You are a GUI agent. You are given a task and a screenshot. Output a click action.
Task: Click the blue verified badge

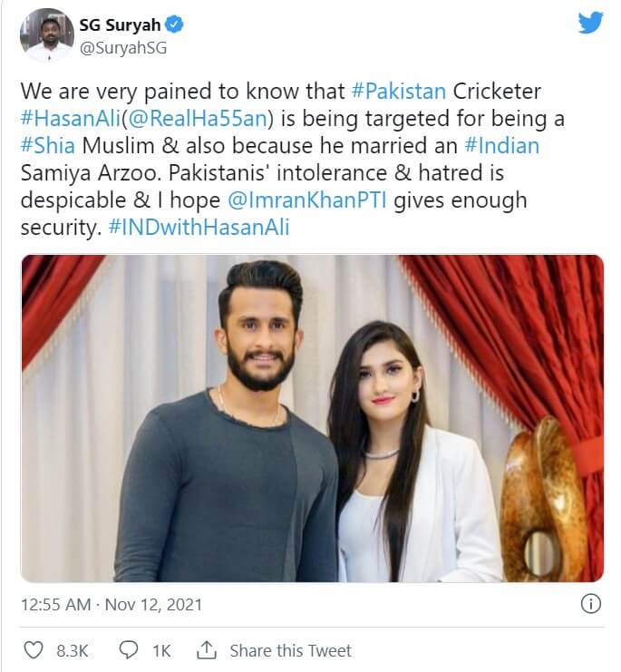174,24
